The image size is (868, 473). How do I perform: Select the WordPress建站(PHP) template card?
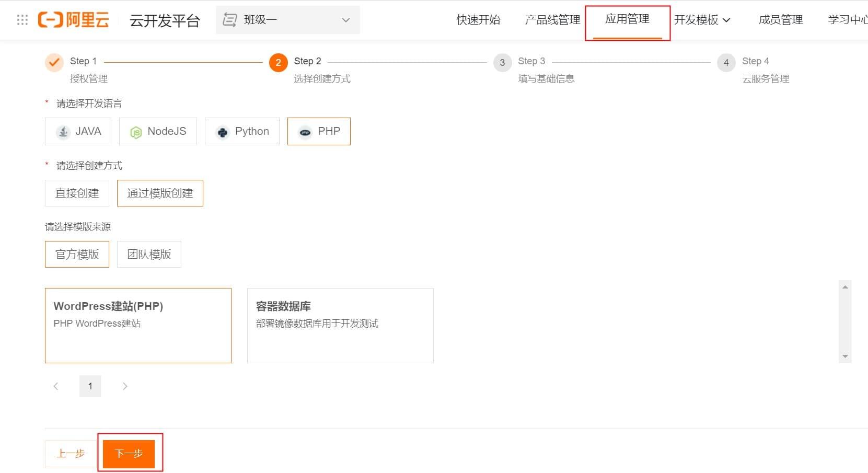click(138, 326)
